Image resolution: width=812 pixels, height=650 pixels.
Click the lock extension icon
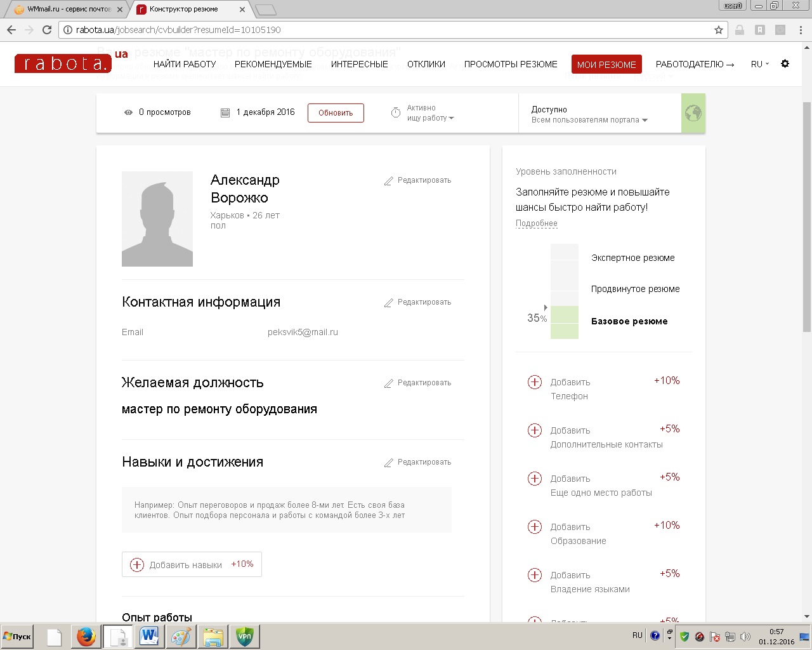740,30
